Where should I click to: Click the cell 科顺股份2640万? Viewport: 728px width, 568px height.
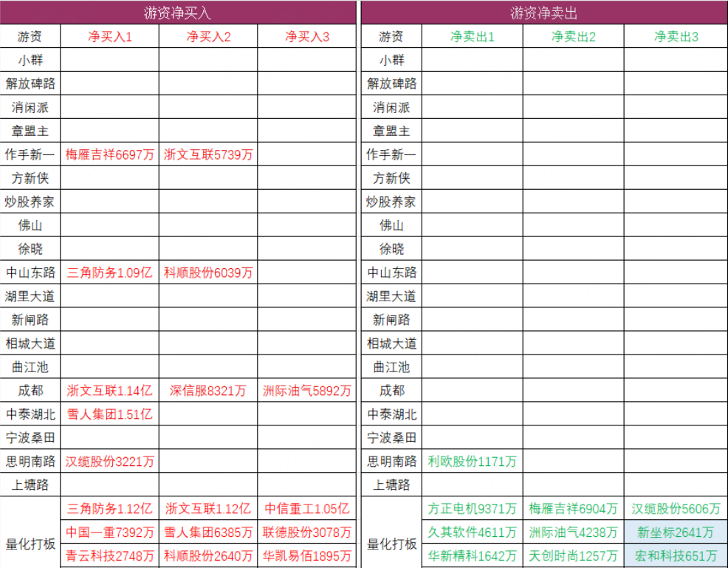tap(208, 556)
